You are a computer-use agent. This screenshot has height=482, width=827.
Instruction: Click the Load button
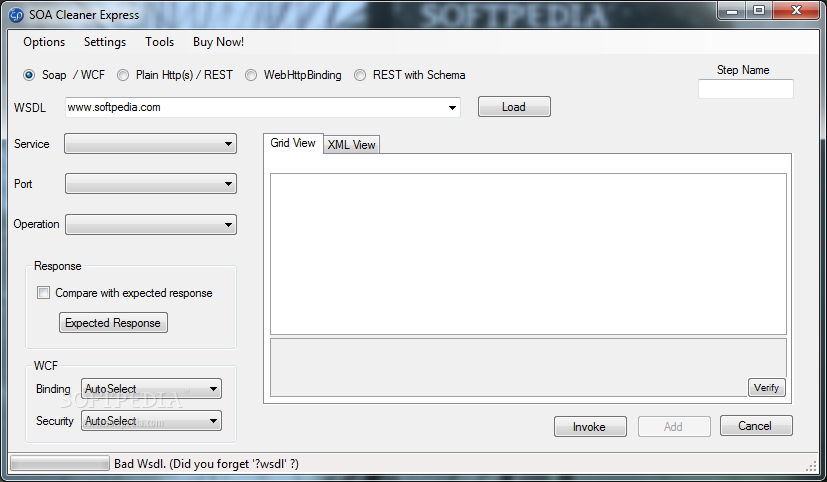[x=514, y=107]
